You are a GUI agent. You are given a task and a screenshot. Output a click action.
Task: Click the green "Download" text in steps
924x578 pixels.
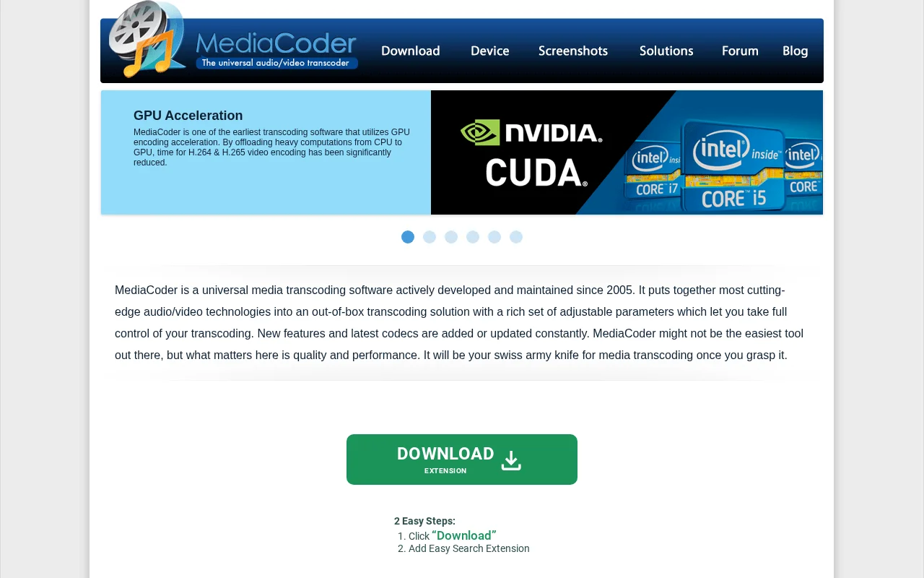click(464, 535)
